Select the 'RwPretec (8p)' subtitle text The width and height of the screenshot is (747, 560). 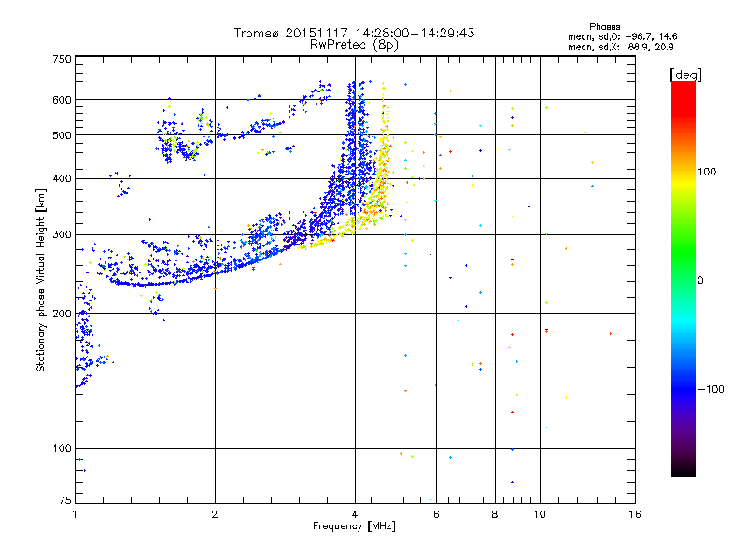point(354,45)
